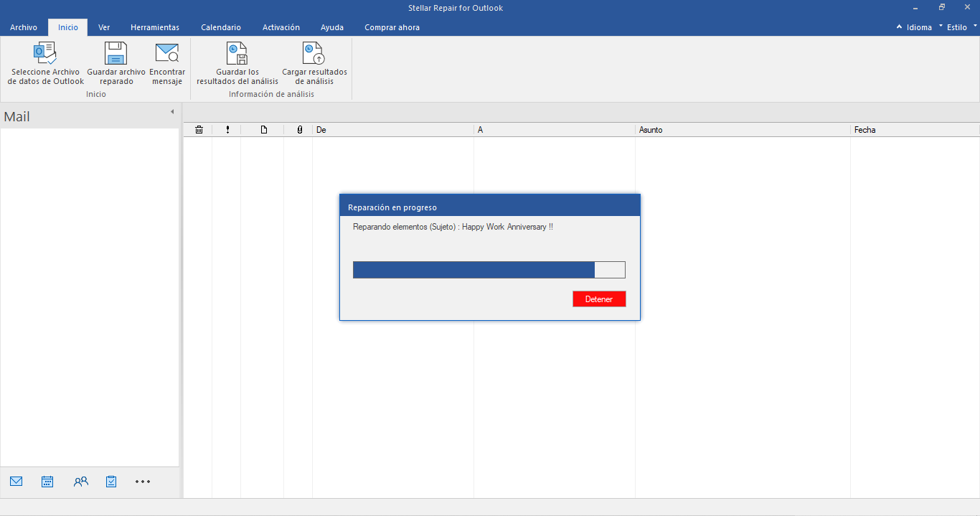Switch to Mail view icon in bottom bar
This screenshot has width=980, height=516.
17,482
